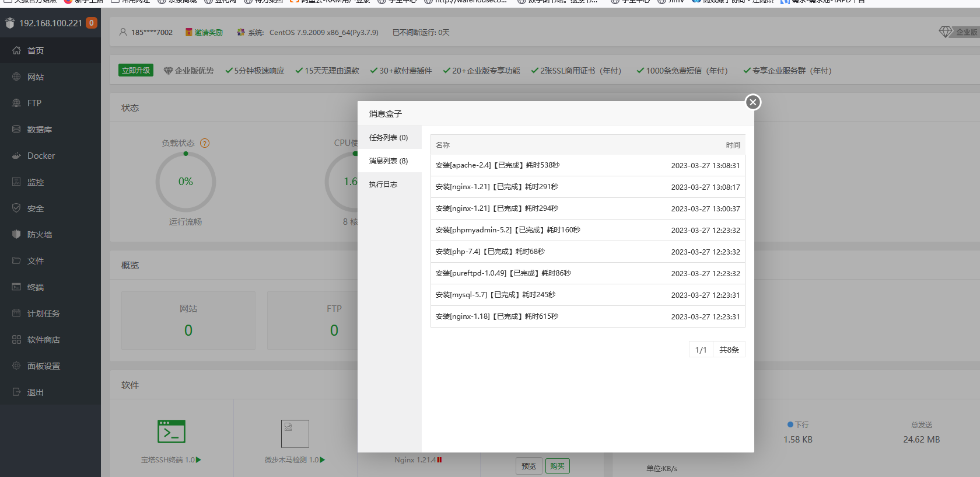The image size is (980, 477).
Task: Click the 共8条 total count label
Action: point(729,350)
